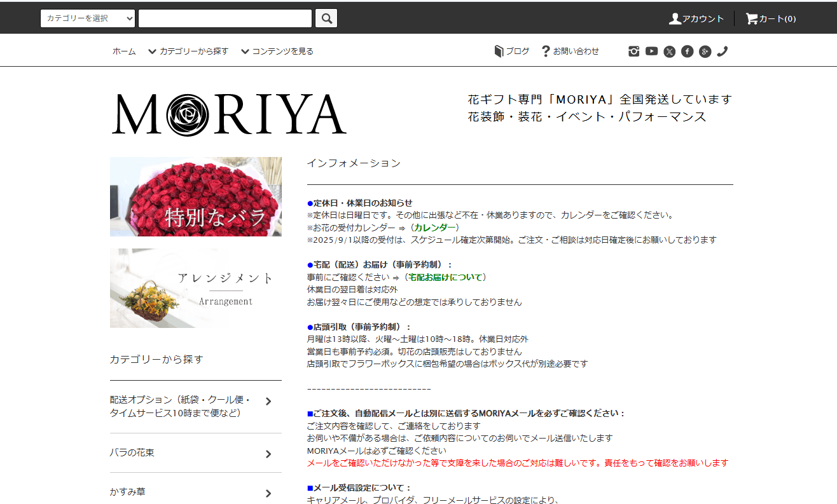Screen dimensions: 837x504
Task: Click the chevron on 配送オプション row
Action: 268,401
